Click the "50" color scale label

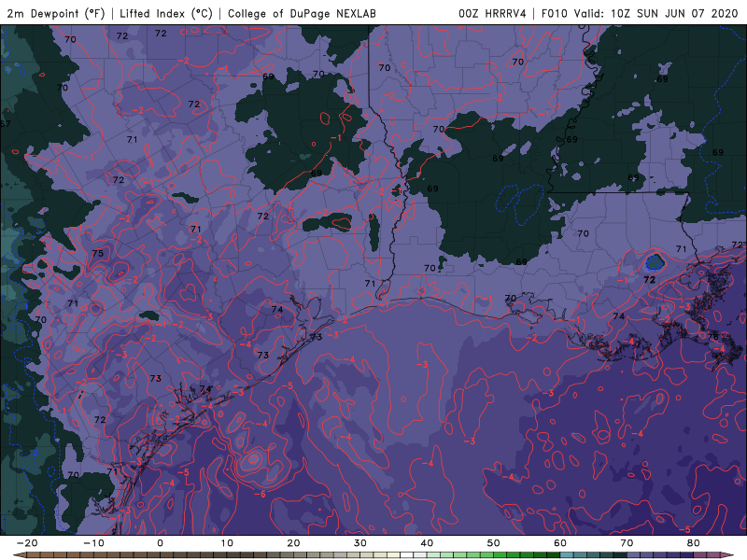(494, 543)
